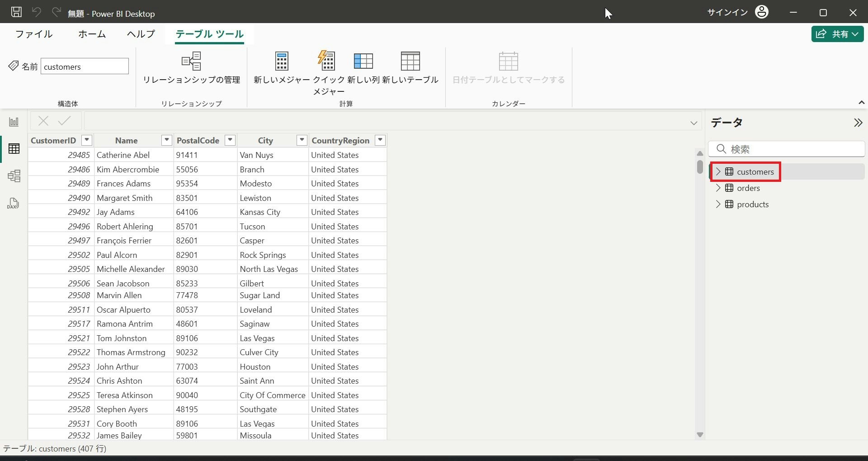868x461 pixels.
Task: Click the name tag icon beside 名前
Action: point(14,66)
